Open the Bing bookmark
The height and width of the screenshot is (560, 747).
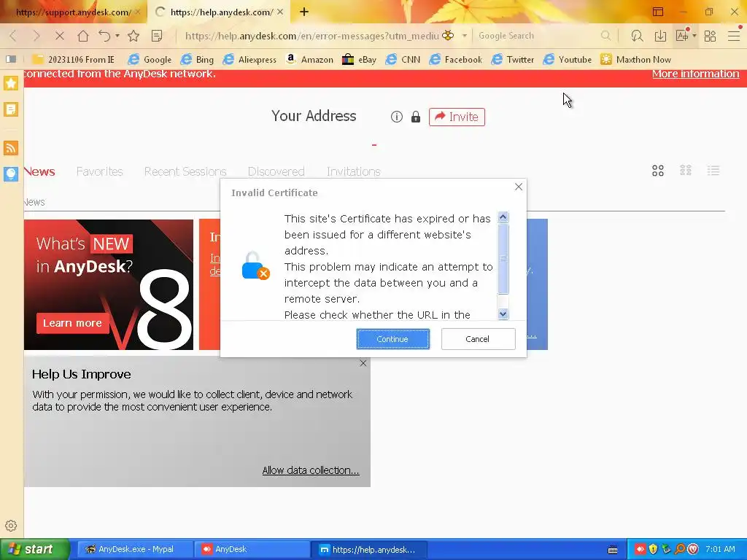tap(197, 60)
